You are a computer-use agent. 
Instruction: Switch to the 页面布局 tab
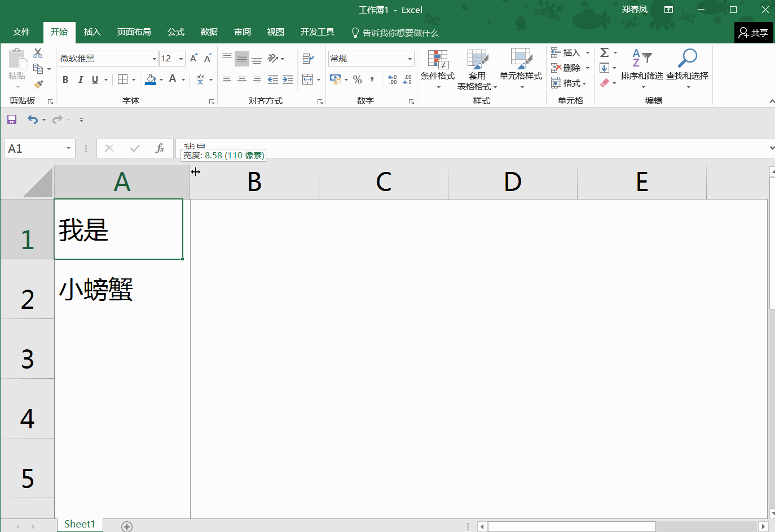(x=134, y=32)
